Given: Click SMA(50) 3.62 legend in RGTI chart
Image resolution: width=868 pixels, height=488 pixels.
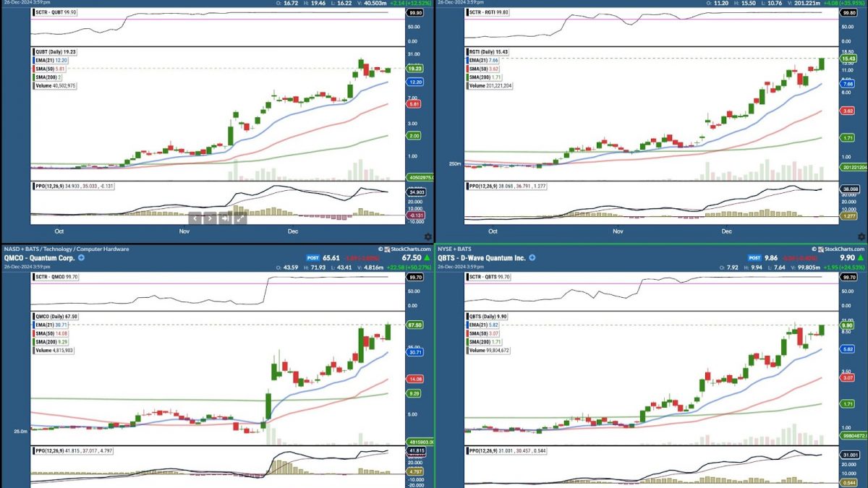Looking at the screenshot, I should coord(485,69).
